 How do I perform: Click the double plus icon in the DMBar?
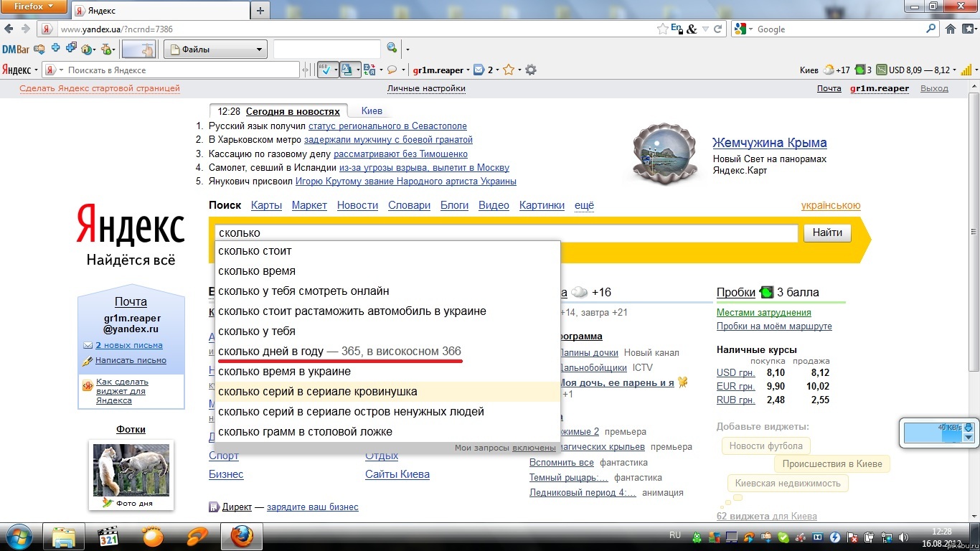point(71,48)
